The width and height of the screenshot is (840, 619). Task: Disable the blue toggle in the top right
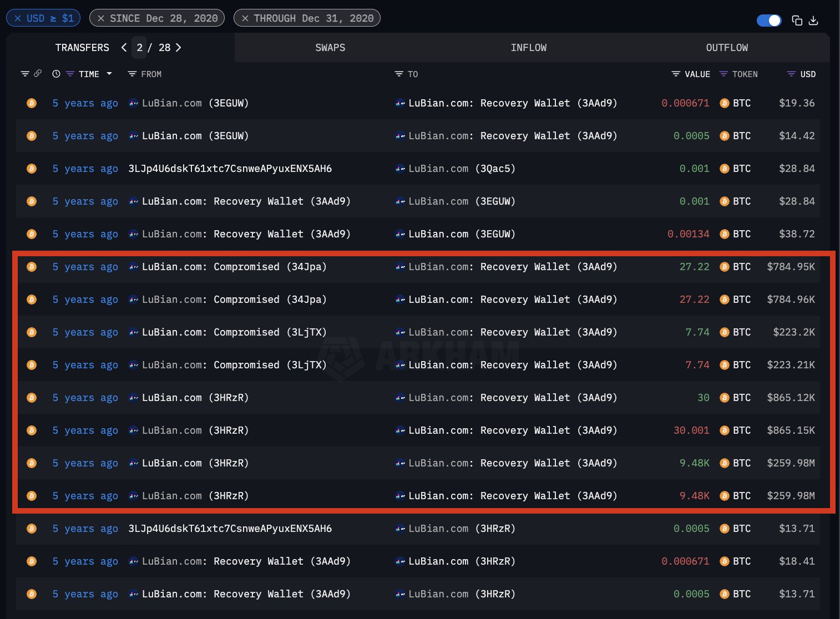click(x=769, y=19)
